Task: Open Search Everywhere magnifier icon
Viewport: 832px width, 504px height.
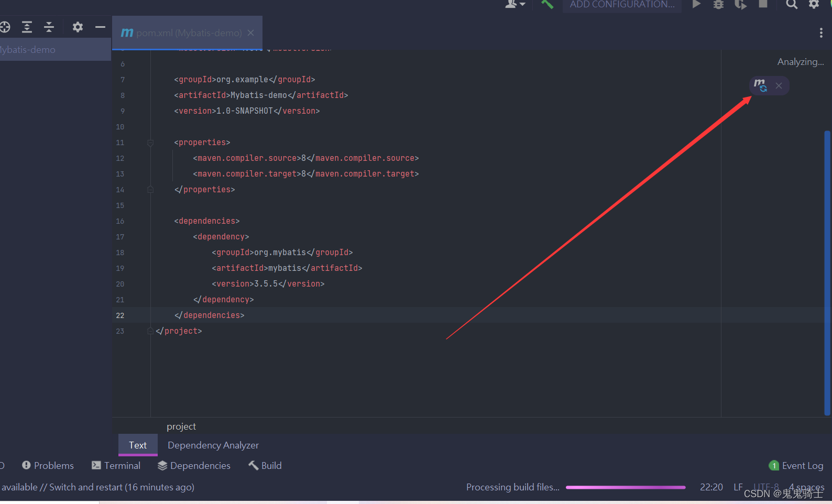Action: [792, 4]
